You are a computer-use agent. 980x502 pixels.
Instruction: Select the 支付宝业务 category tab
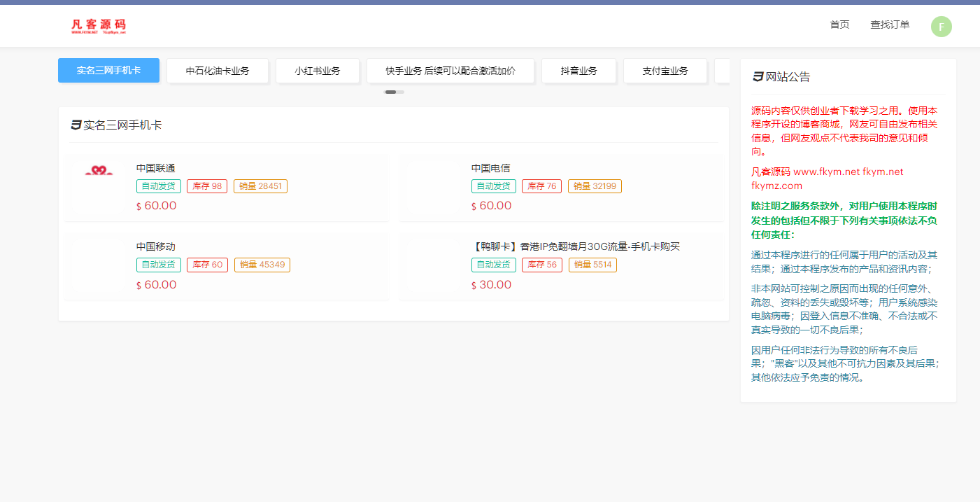point(665,71)
